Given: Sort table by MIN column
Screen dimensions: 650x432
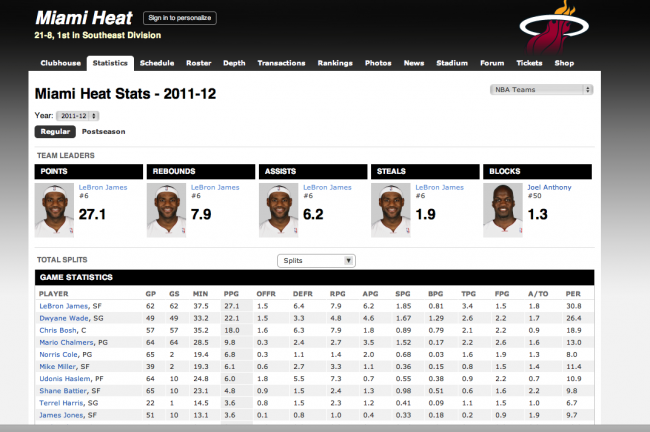Looking at the screenshot, I should click(x=200, y=294).
